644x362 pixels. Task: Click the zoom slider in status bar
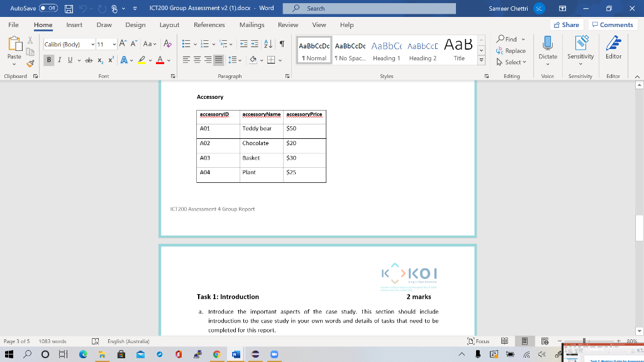click(585, 341)
